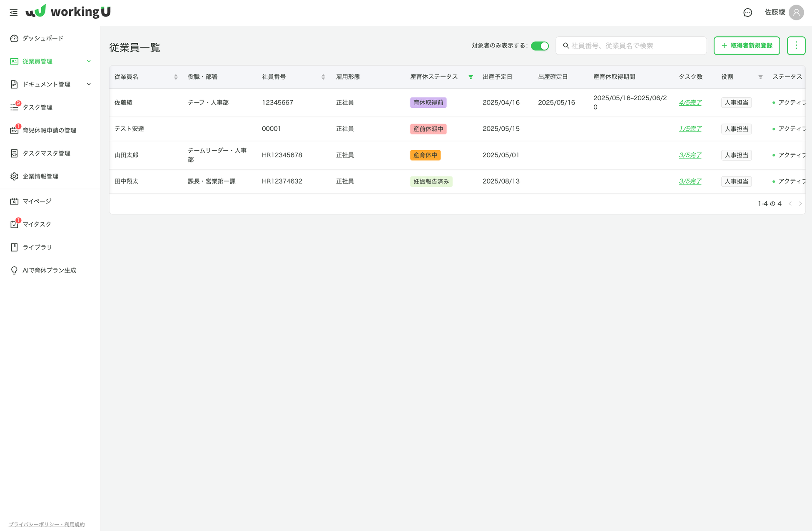The height and width of the screenshot is (531, 812).
Task: Click the 取得者新規登録 button
Action: coord(747,45)
